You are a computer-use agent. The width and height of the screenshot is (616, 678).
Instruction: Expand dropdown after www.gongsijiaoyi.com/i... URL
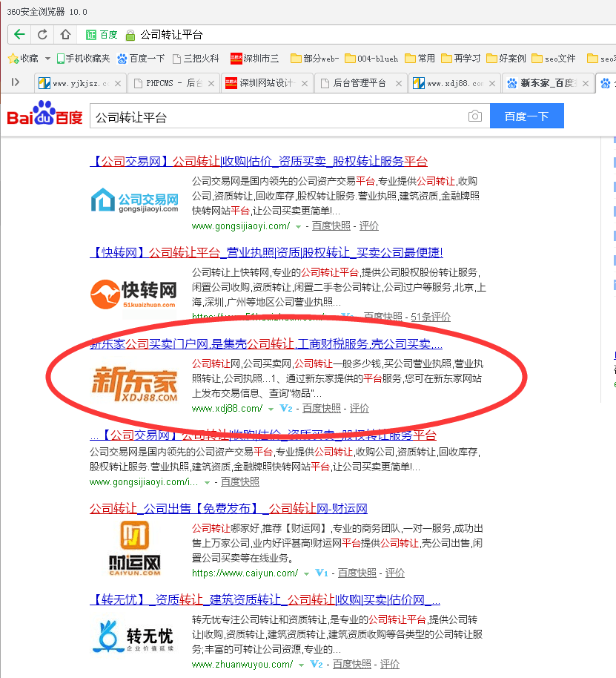(x=207, y=483)
